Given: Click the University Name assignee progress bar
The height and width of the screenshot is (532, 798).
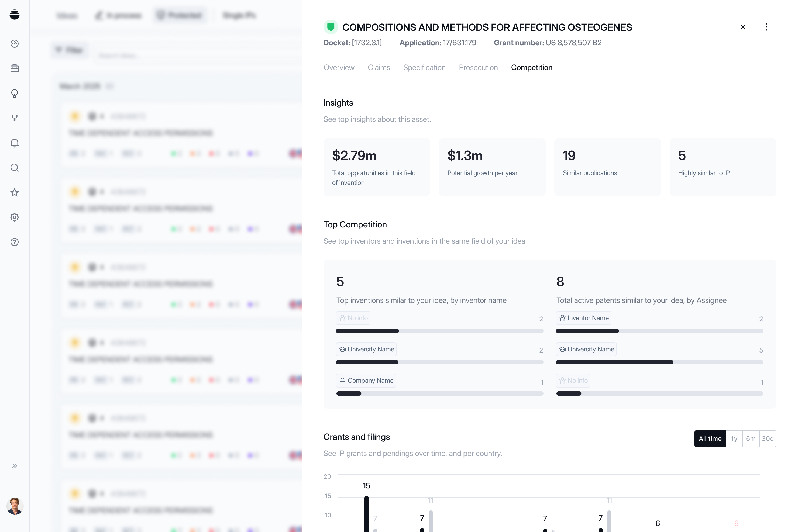Looking at the screenshot, I should [x=659, y=362].
